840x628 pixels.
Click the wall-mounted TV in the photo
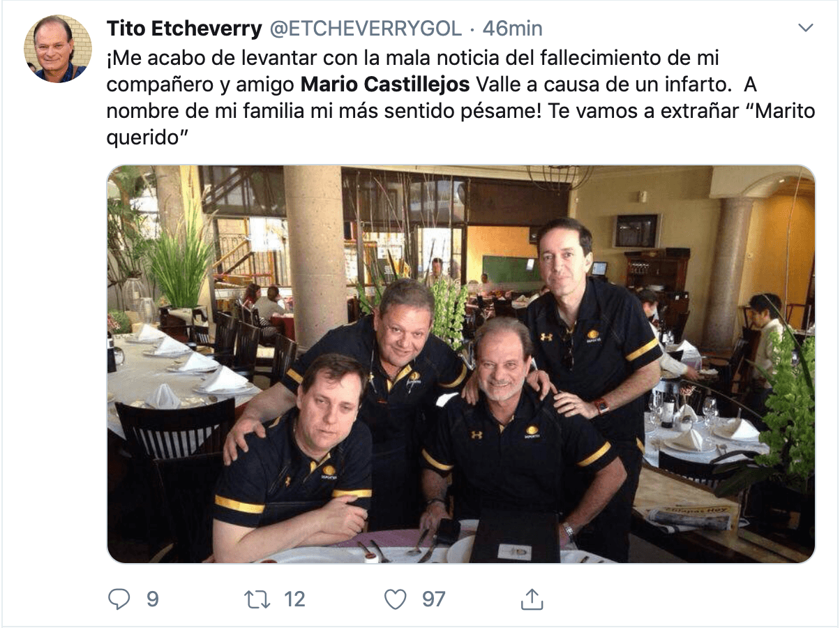[x=636, y=231]
